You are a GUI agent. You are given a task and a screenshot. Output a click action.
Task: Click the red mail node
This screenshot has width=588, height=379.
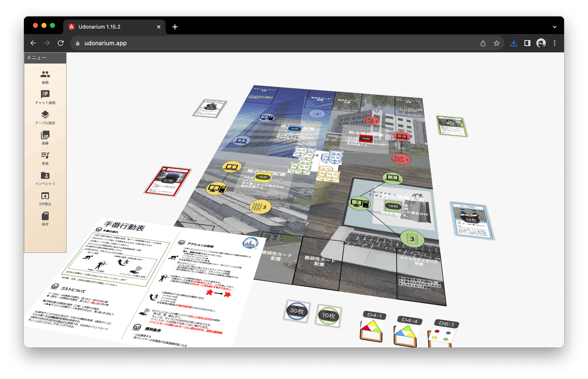[x=371, y=122]
